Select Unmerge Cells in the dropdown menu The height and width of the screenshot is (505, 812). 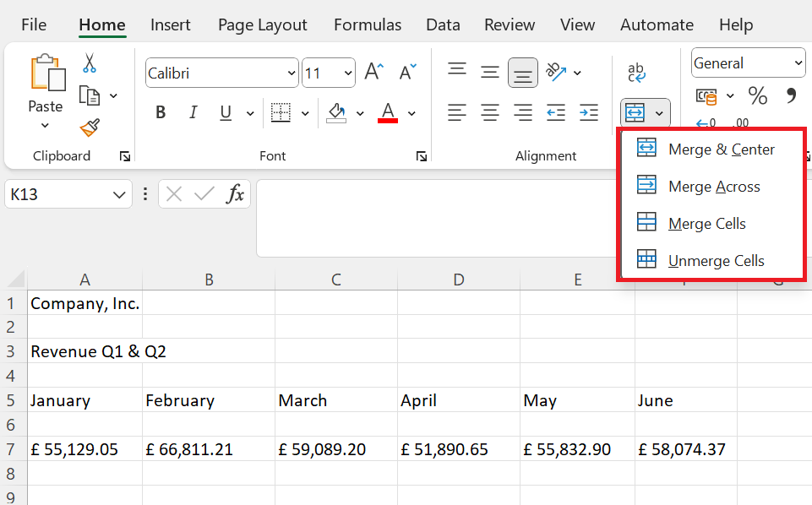(x=716, y=261)
